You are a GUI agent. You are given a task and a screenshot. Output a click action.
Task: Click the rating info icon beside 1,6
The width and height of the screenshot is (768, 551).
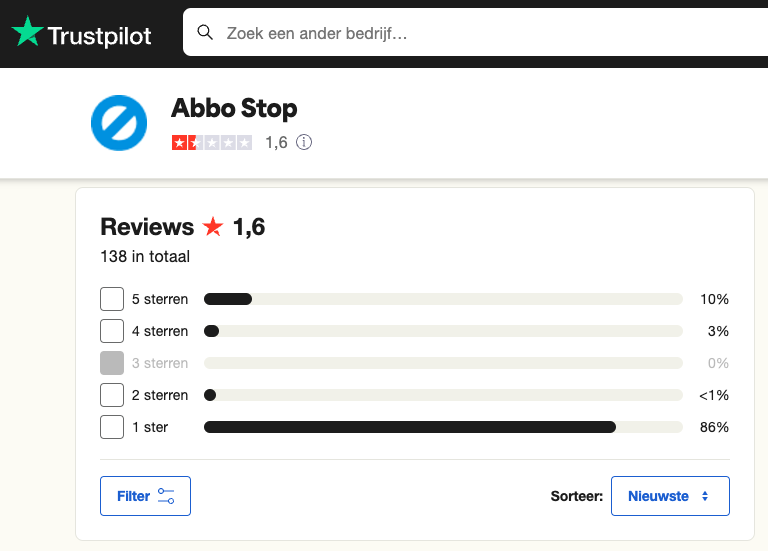tap(304, 143)
